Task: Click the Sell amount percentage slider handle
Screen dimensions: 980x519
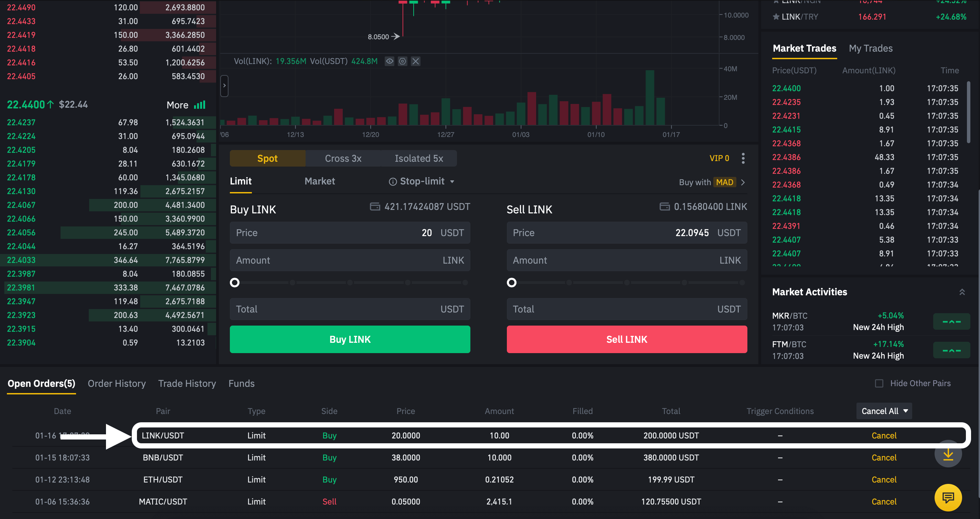Action: coord(512,283)
